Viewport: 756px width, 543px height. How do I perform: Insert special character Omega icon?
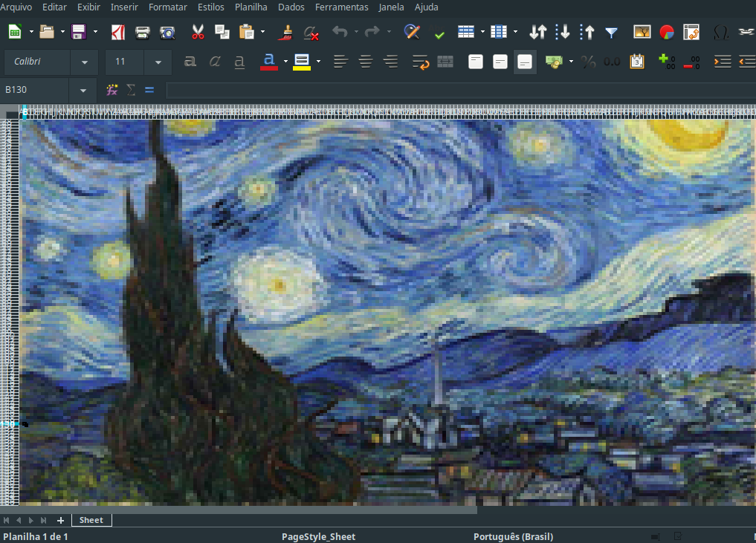pos(721,32)
